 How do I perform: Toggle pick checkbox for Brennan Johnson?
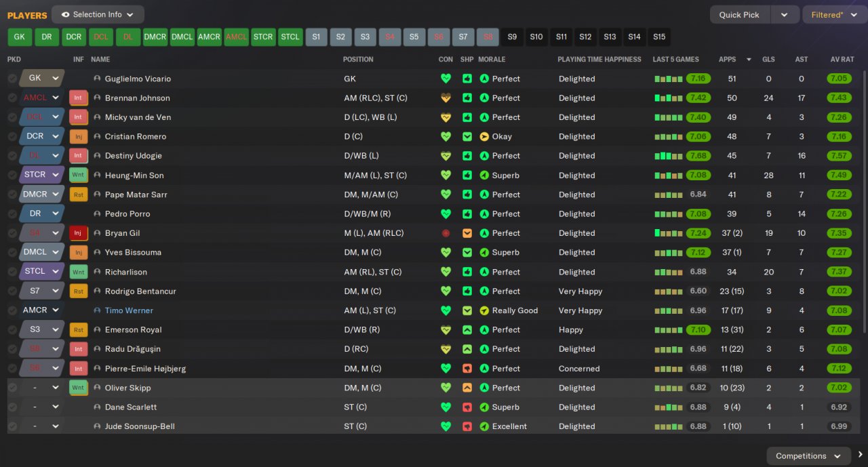click(x=12, y=98)
